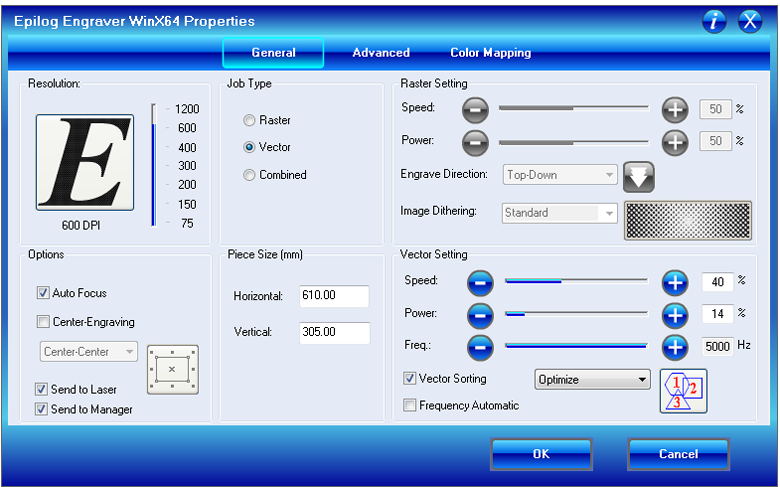Image resolution: width=780 pixels, height=487 pixels.
Task: Select the Combined job type
Action: (x=249, y=175)
